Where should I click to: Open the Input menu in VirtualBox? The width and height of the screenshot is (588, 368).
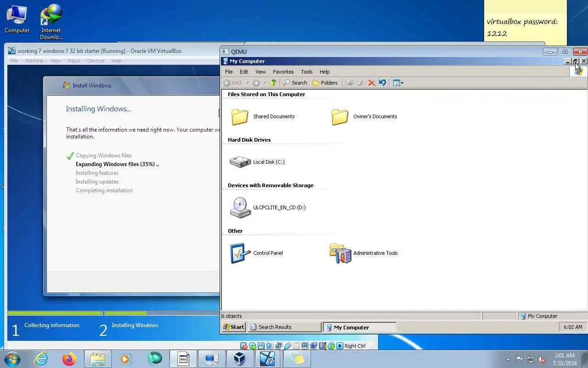pos(74,61)
